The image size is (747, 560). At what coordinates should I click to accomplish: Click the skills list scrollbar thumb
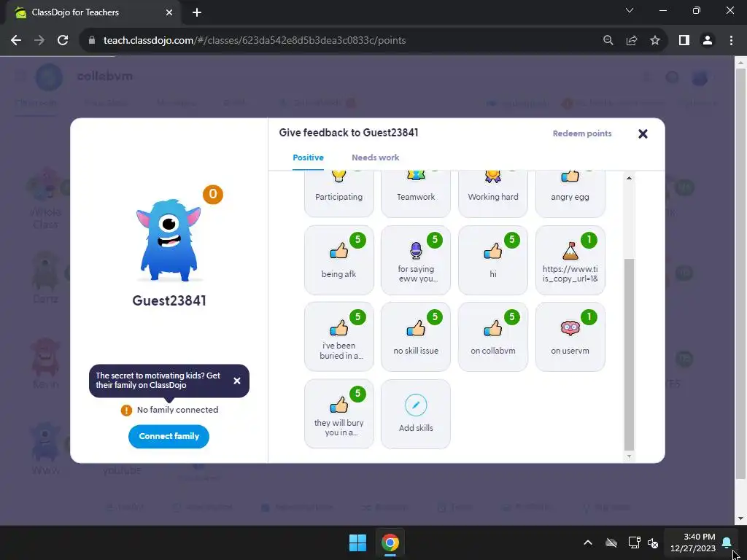pyautogui.click(x=629, y=354)
